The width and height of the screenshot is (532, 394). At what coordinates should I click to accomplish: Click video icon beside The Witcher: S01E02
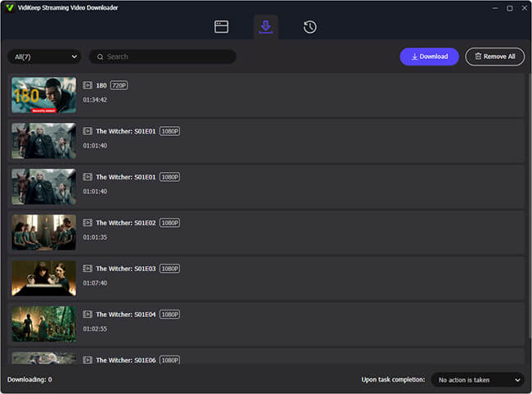click(88, 223)
